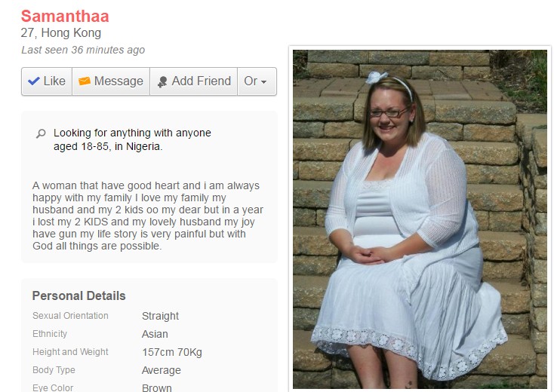Screen dimensions: 554x392
Task: Click the Eye Color value Brown
Action: pyautogui.click(x=157, y=387)
